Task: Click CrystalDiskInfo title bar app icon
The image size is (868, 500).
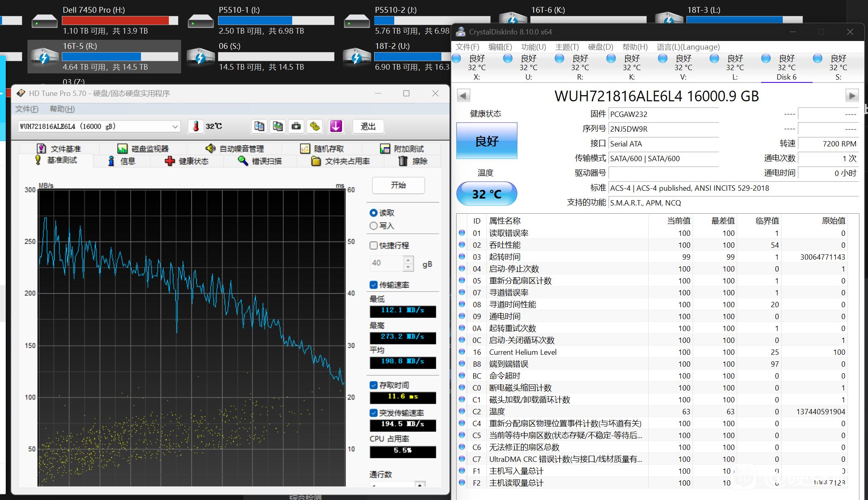Action: [461, 32]
